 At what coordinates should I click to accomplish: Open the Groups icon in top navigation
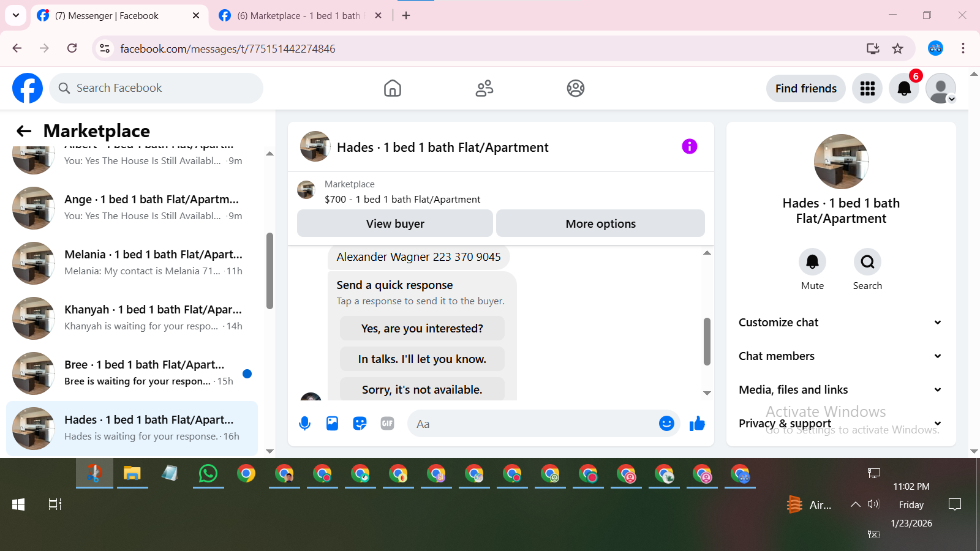click(576, 88)
